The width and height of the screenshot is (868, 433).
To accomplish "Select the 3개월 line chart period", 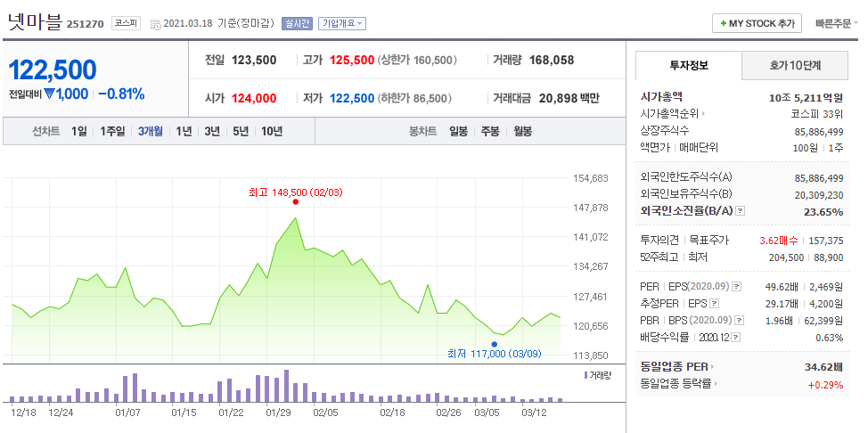I will coord(151,132).
